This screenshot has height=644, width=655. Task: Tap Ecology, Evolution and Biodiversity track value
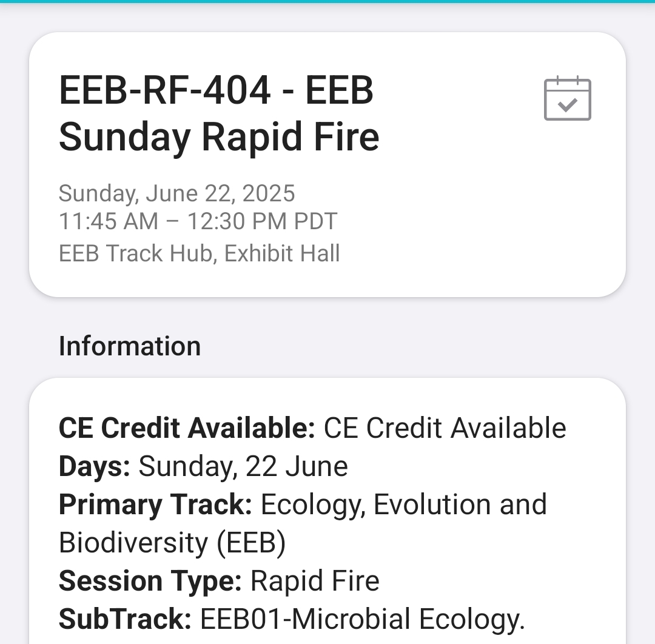point(403,505)
